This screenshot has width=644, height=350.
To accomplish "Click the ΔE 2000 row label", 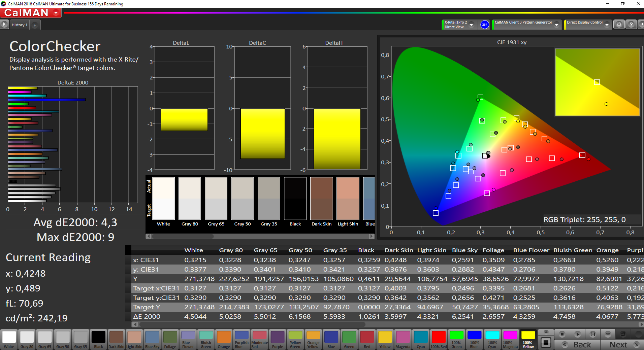I will [147, 317].
